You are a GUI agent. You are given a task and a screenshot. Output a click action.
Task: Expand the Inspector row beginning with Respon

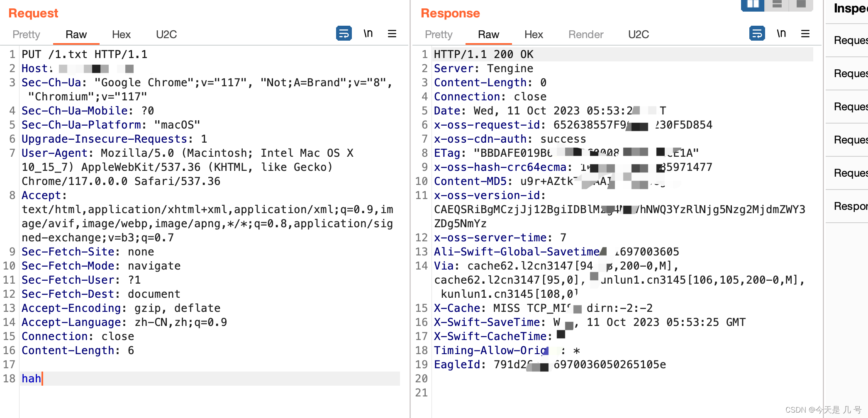[847, 206]
